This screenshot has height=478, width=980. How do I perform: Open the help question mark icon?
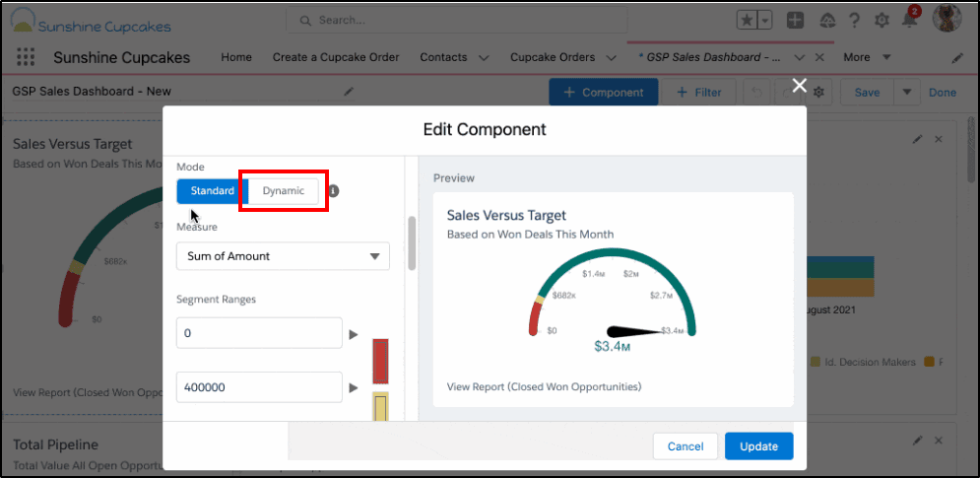pos(854,21)
